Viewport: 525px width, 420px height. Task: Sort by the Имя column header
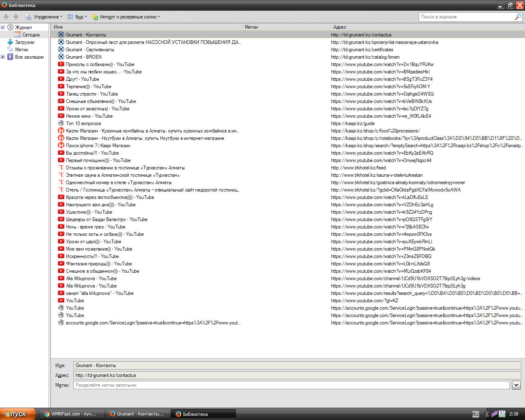[146, 27]
